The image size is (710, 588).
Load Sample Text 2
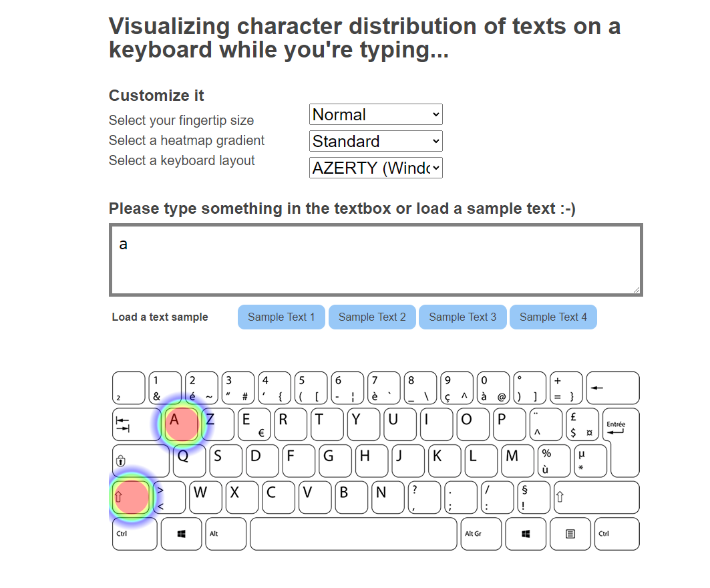coord(372,317)
